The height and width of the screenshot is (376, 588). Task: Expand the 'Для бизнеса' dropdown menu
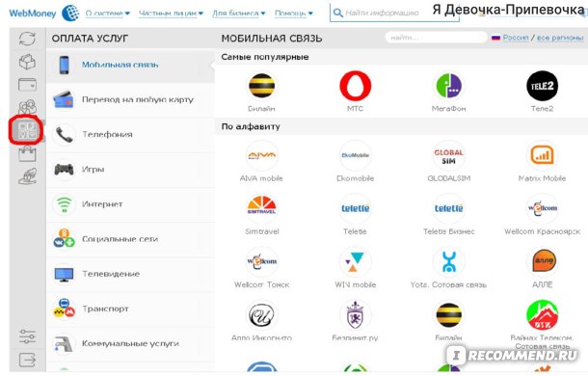pyautogui.click(x=239, y=13)
